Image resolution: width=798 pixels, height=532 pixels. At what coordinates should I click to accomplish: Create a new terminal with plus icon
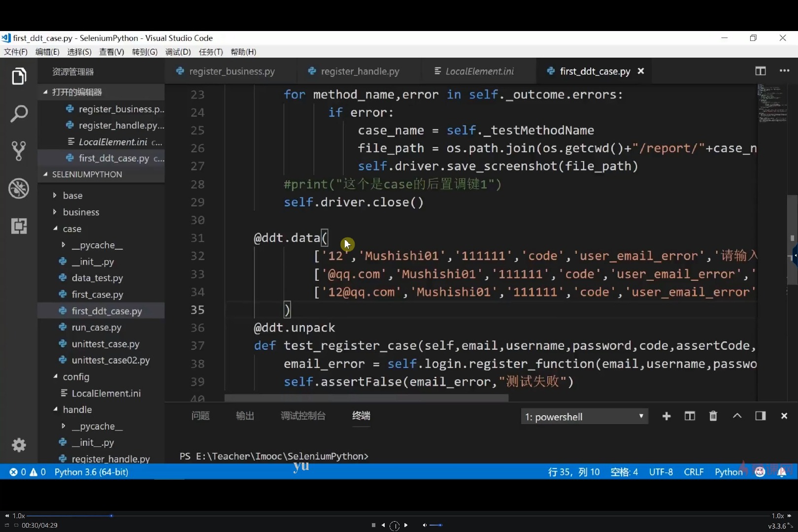[x=666, y=416]
